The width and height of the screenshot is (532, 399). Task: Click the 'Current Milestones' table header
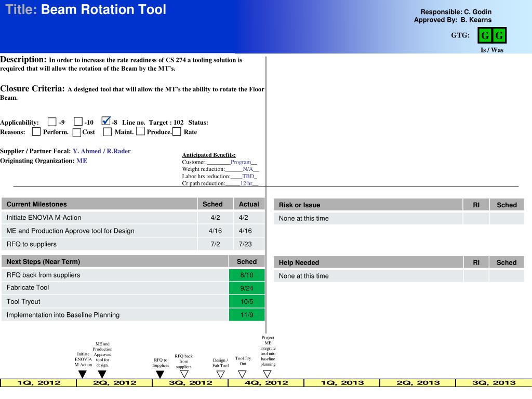point(99,204)
